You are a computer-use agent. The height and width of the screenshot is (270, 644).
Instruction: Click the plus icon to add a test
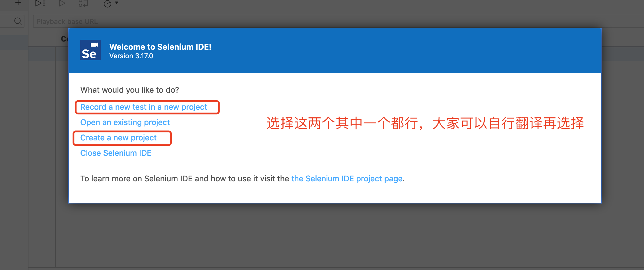(18, 3)
